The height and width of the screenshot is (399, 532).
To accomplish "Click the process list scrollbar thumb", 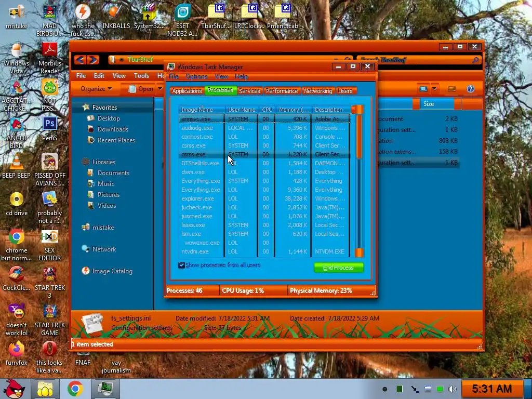I will click(359, 137).
